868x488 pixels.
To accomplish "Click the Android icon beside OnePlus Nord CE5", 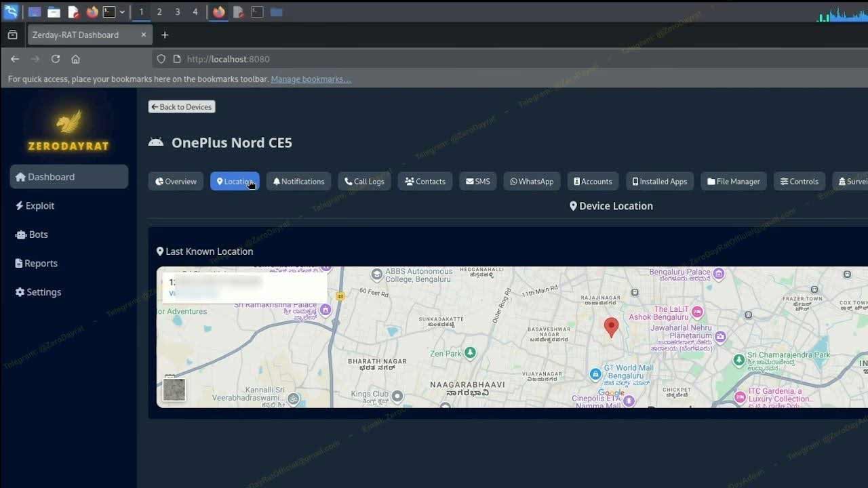I will tap(156, 142).
